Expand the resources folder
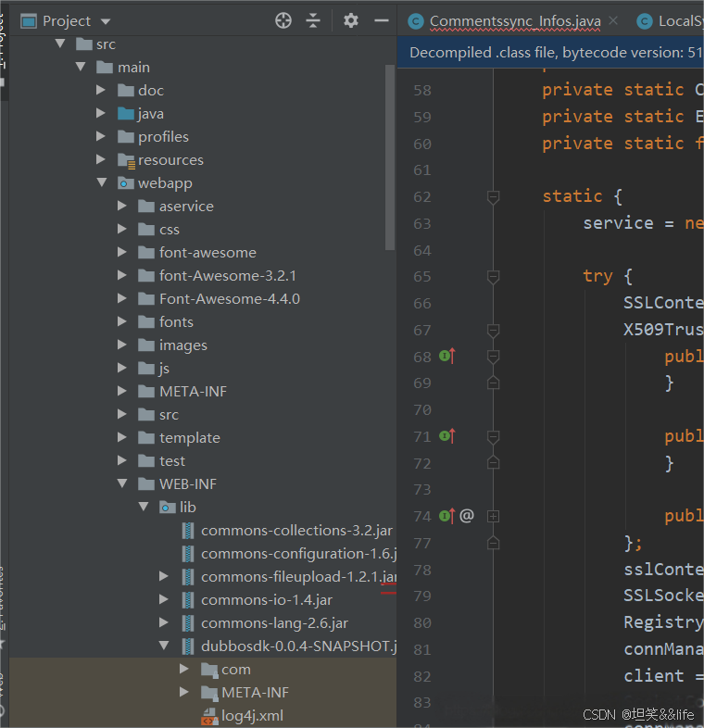Screen dimensions: 704x728 tap(101, 159)
